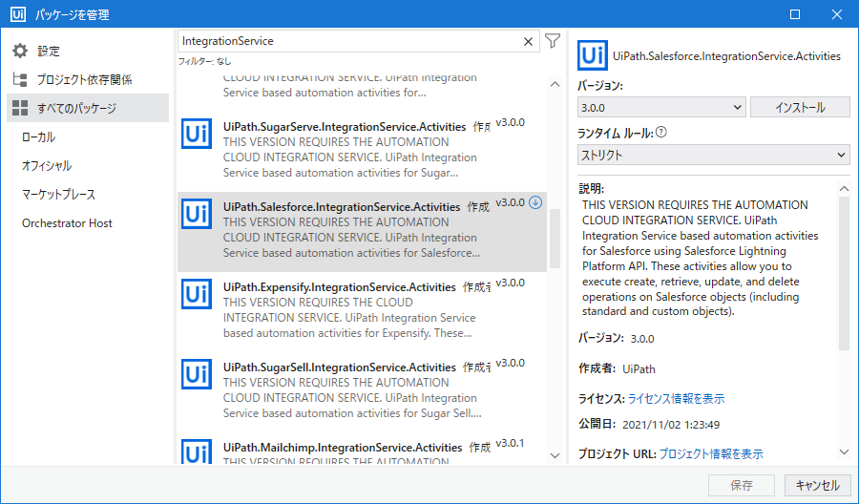Click the フィルター: なし label
Viewport: 859px width, 504px height.
(x=204, y=61)
